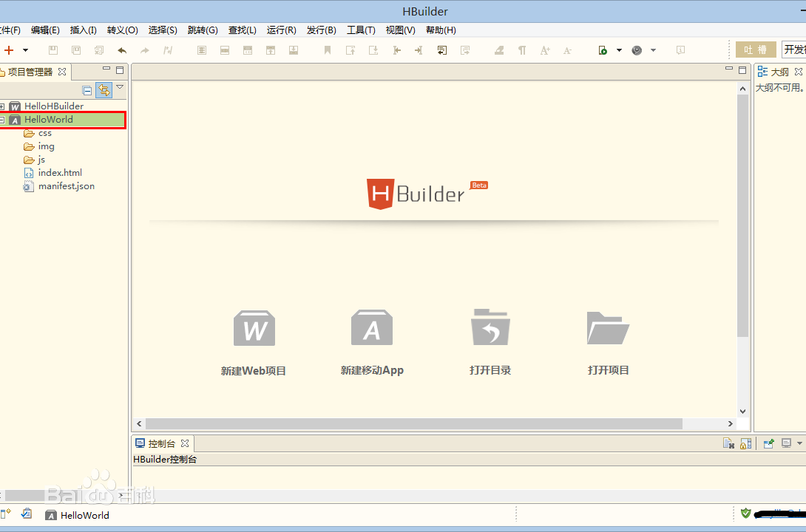This screenshot has width=806, height=532.
Task: Click the display selected console icon
Action: pos(787,443)
